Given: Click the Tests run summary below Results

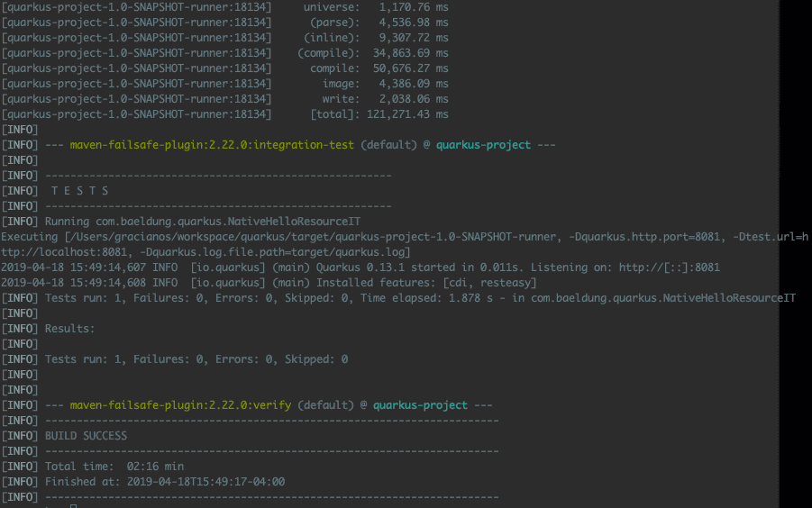Looking at the screenshot, I should 196,359.
